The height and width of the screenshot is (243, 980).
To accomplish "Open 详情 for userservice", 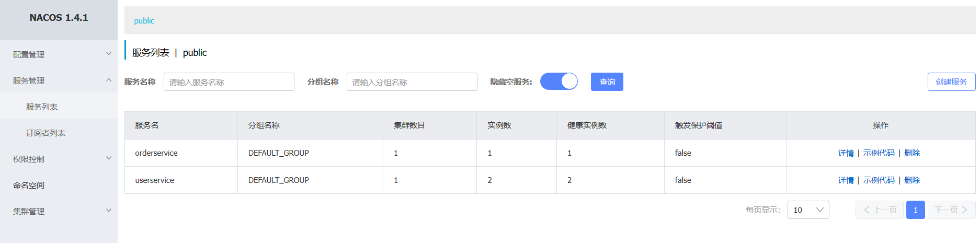I will point(846,180).
